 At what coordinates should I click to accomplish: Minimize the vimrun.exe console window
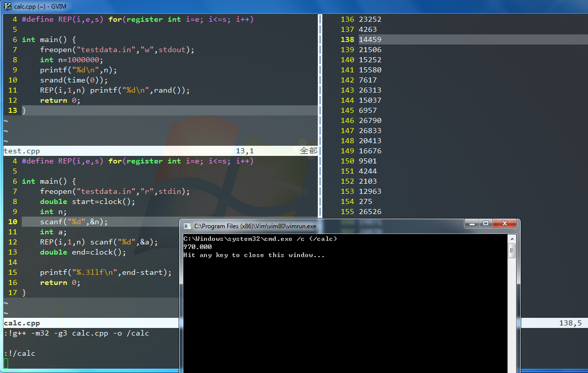[x=472, y=224]
